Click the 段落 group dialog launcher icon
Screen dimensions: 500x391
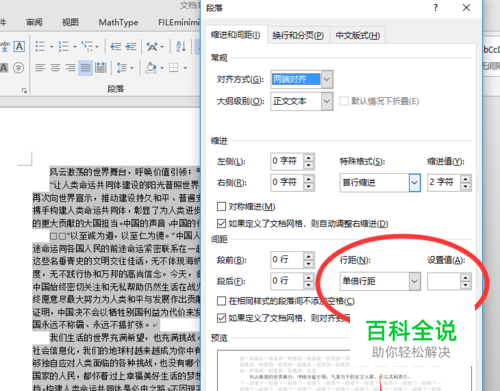[24, 90]
